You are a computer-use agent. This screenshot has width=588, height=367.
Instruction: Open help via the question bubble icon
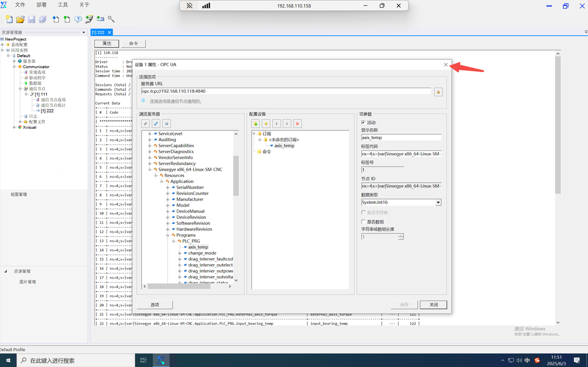coord(78,19)
